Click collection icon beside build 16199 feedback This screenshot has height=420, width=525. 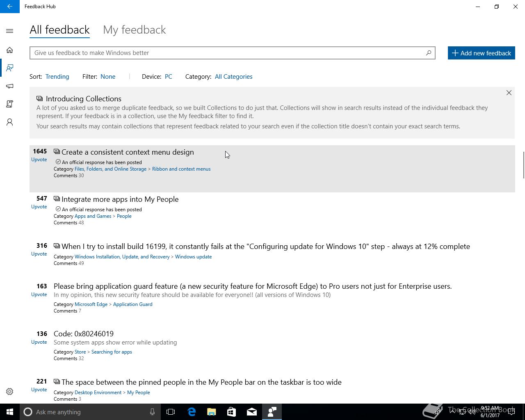click(57, 246)
